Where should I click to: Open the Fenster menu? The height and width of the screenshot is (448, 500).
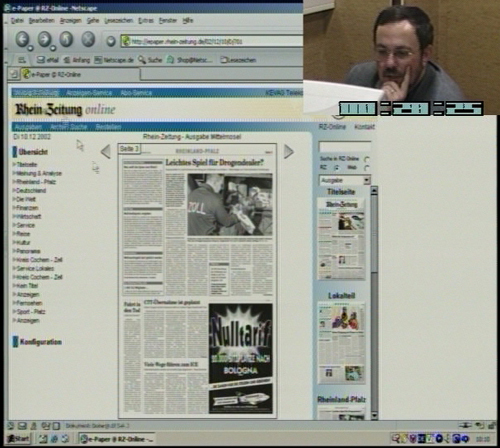pos(168,21)
